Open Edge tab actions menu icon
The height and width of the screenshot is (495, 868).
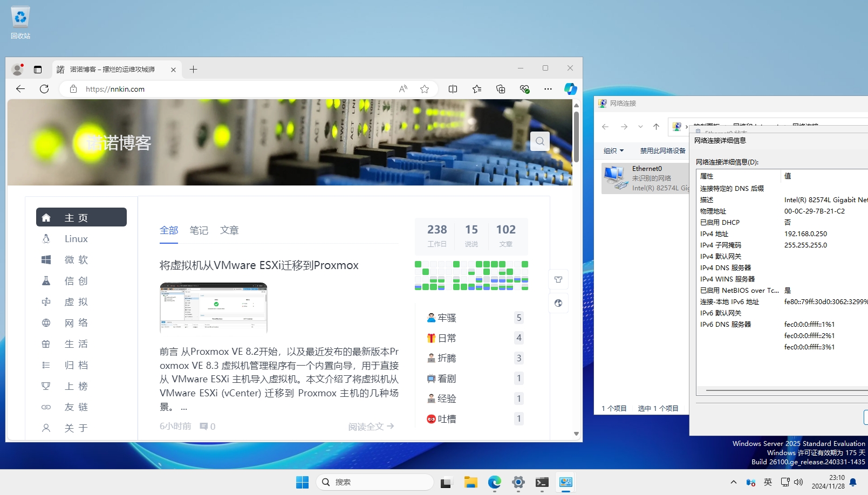click(38, 70)
